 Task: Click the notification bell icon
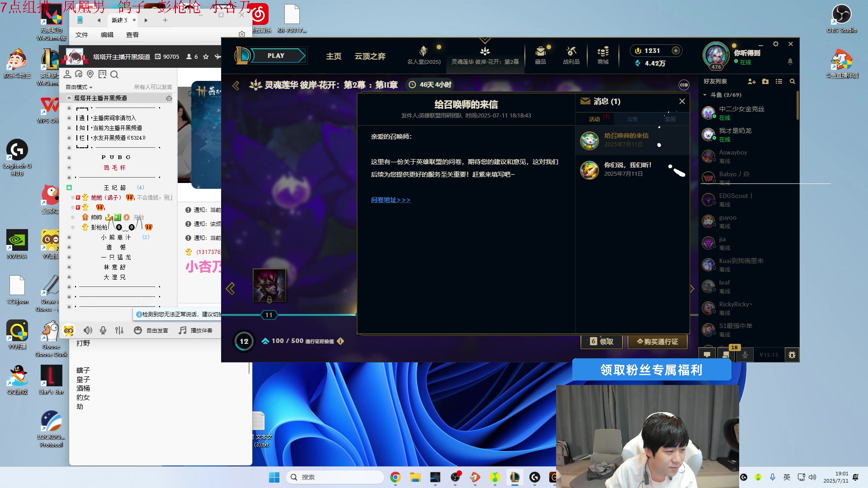(790, 61)
